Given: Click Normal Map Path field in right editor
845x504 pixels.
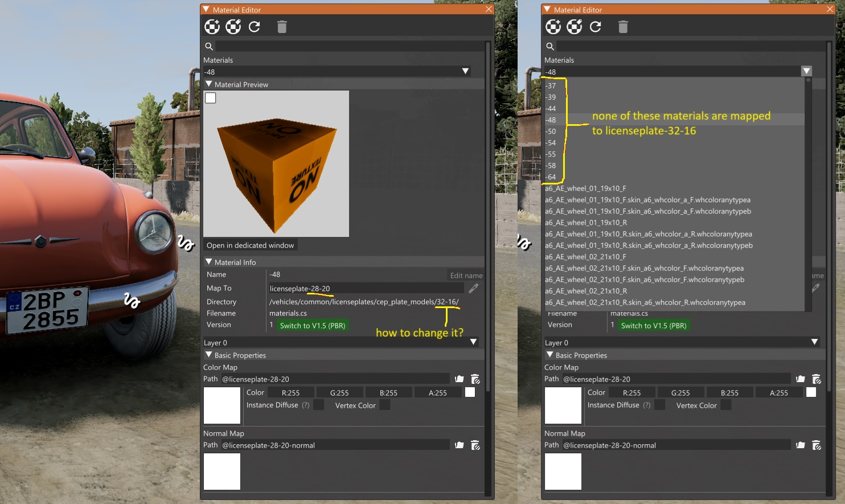Looking at the screenshot, I should 676,445.
